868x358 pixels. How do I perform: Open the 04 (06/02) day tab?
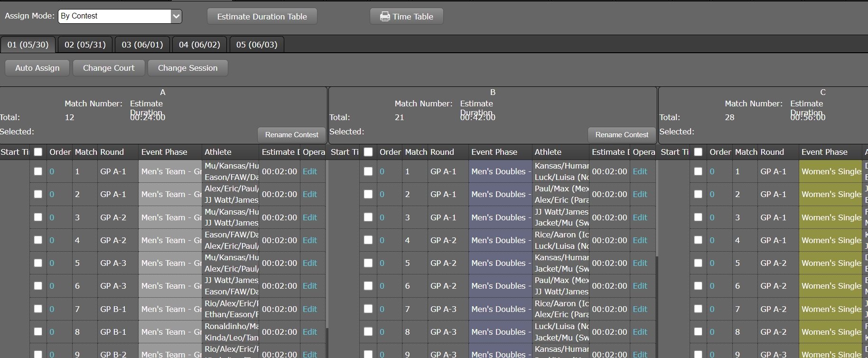click(x=199, y=45)
